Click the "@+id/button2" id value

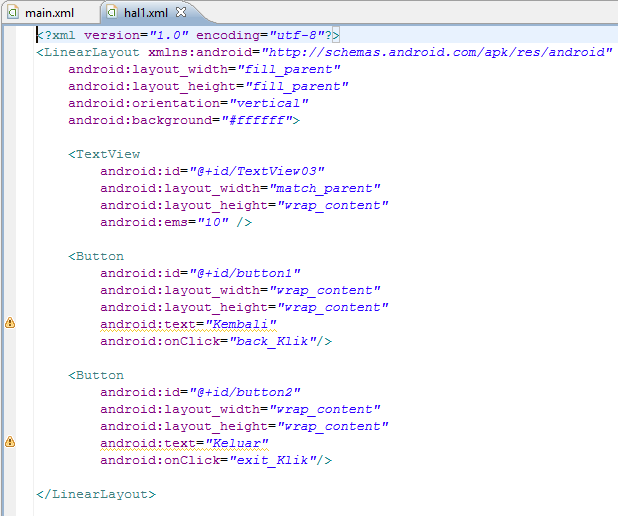point(245,392)
